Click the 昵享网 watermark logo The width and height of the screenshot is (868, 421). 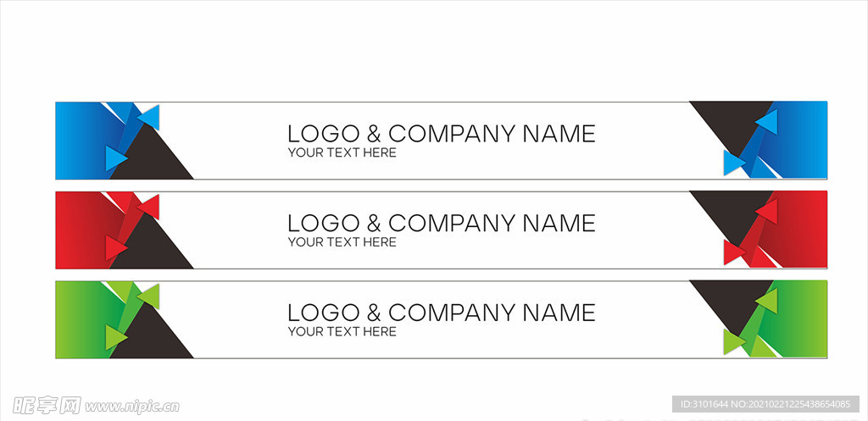coord(47,406)
